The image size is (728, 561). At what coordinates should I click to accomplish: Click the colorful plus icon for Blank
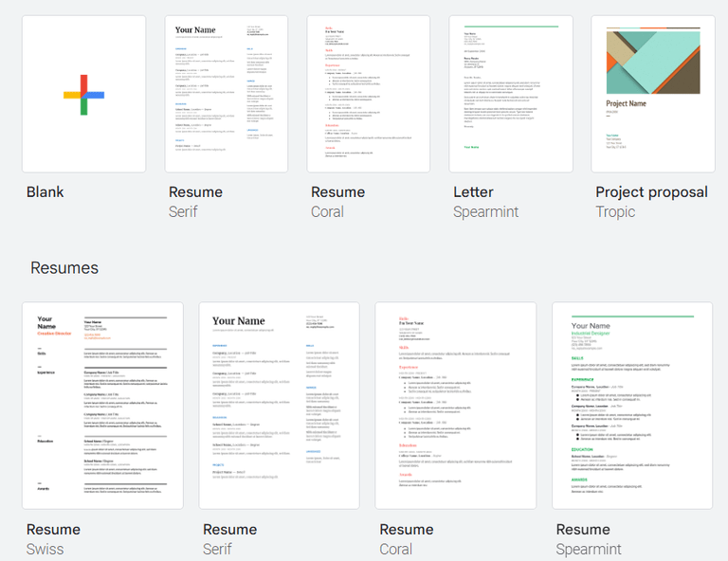tap(84, 95)
